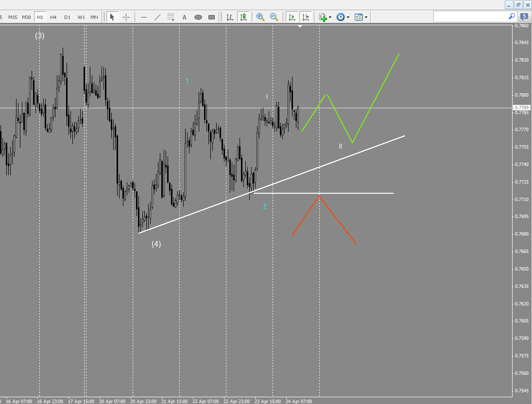Toggle Auto Scroll for the chart
This screenshot has height=404, width=532.
pyautogui.click(x=292, y=17)
